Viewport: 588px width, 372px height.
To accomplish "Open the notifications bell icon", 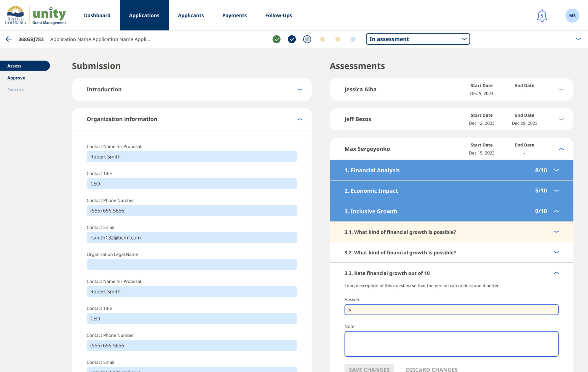I will click(542, 16).
